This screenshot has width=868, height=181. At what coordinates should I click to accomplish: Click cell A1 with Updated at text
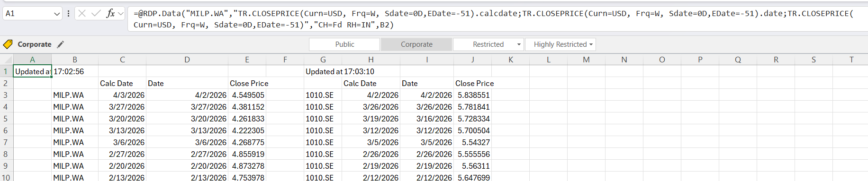coord(32,71)
